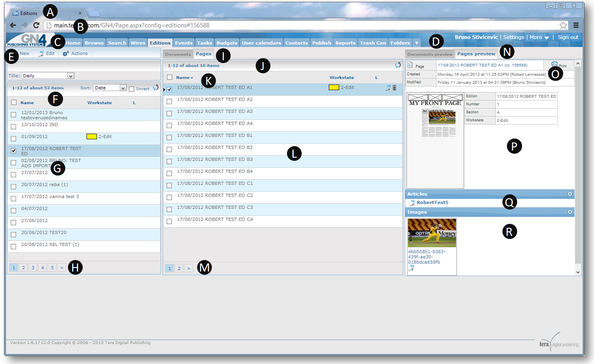Screen dimensions: 594x364
Task: Bookmark this page with the star icon
Action: [x=563, y=25]
